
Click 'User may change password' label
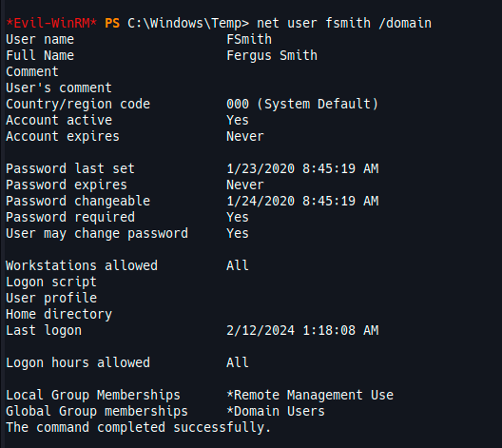coord(97,233)
